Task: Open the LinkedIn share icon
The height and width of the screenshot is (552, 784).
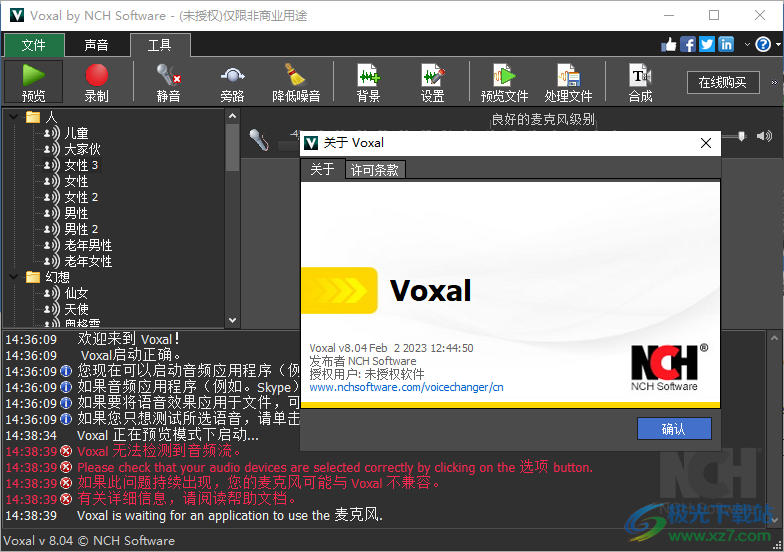Action: pyautogui.click(x=726, y=45)
